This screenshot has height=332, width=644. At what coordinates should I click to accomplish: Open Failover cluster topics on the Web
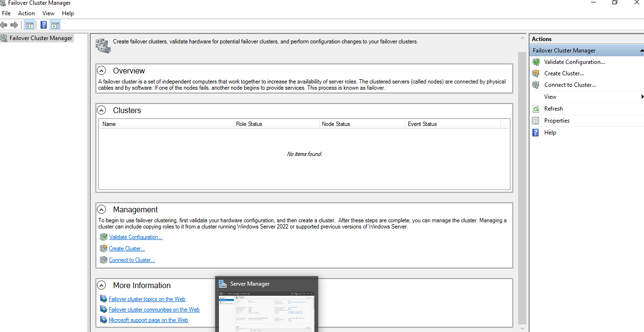tap(147, 299)
